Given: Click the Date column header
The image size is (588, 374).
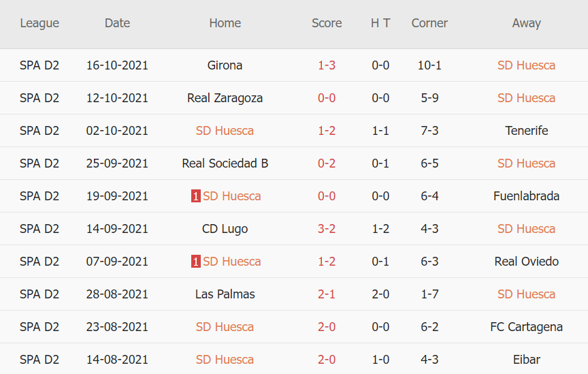Looking at the screenshot, I should click(x=117, y=23).
